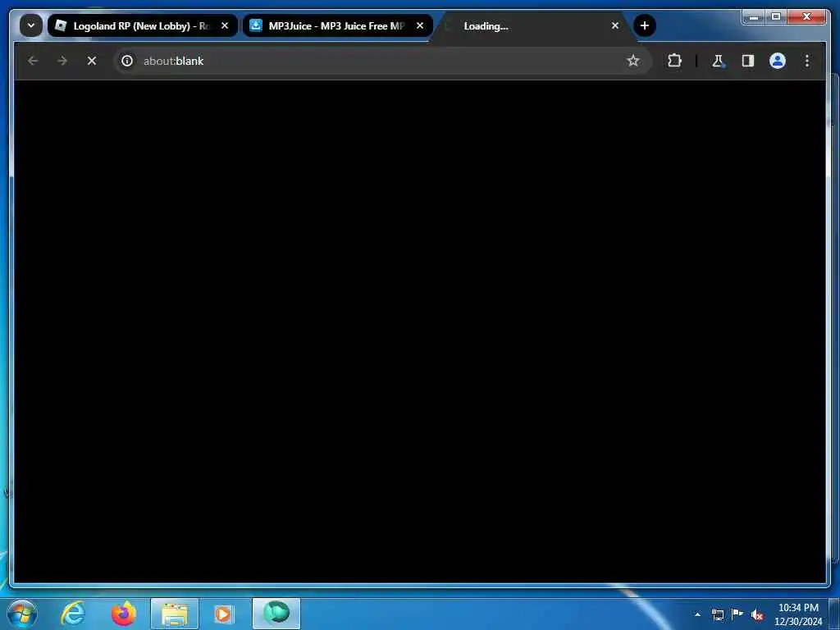Minimize the Chrome window
This screenshot has width=840, height=630.
pos(753,17)
